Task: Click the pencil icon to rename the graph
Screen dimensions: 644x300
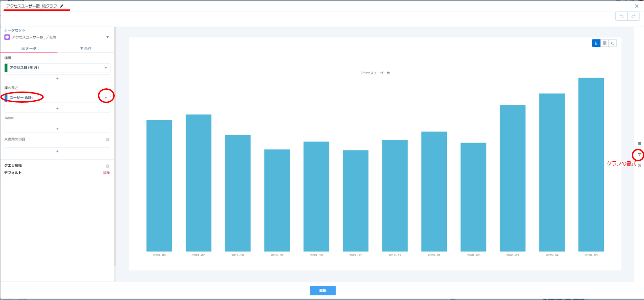Action: (62, 6)
